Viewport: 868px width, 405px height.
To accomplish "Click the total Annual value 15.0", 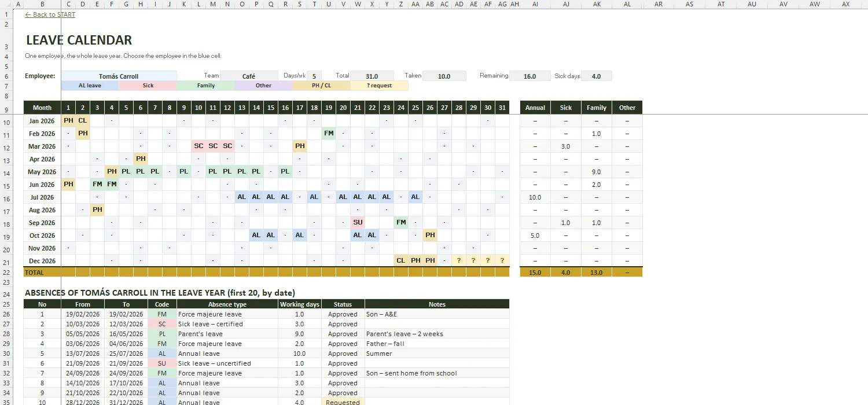I will point(535,272).
